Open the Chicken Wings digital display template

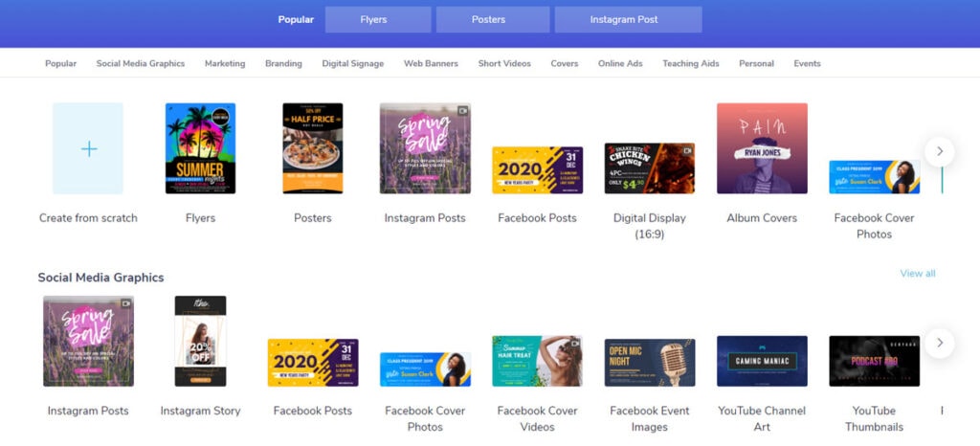(650, 168)
